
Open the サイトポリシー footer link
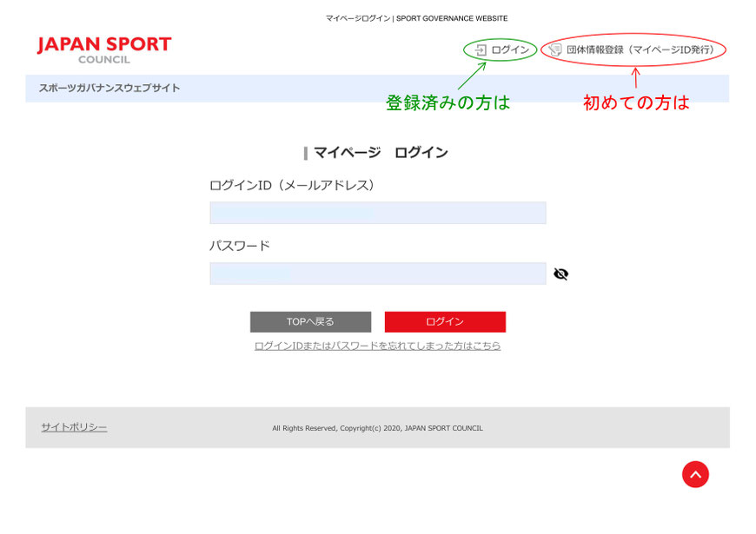(74, 427)
